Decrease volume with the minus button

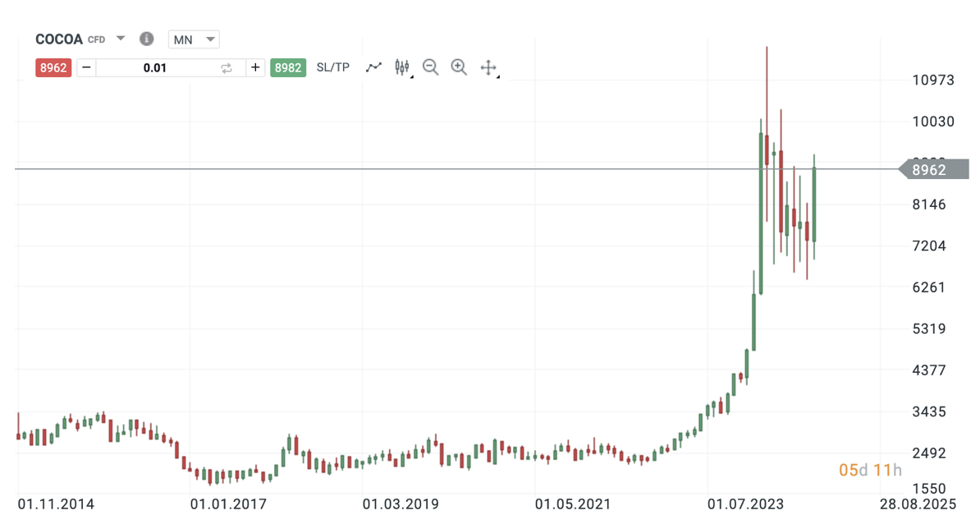(87, 67)
